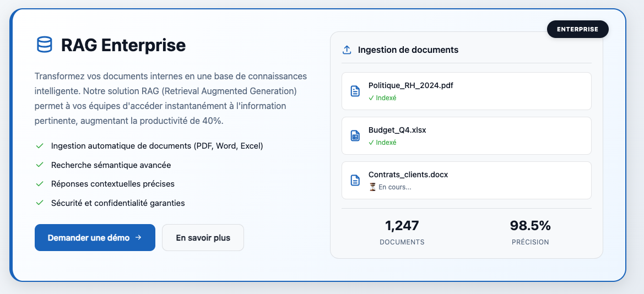Viewport: 644px width, 294px height.
Task: Click the Budget_Q4.xlsx spreadsheet icon
Action: point(355,136)
